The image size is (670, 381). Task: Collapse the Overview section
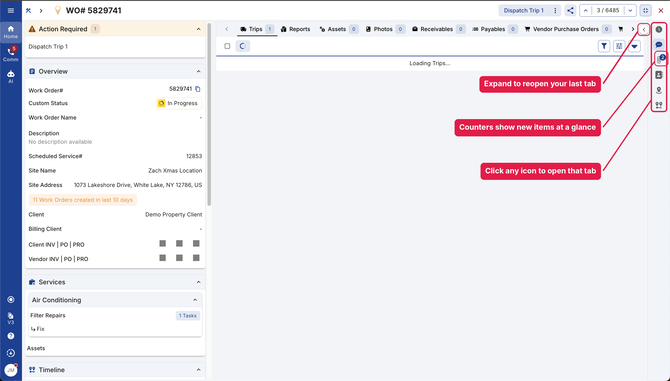pyautogui.click(x=198, y=71)
